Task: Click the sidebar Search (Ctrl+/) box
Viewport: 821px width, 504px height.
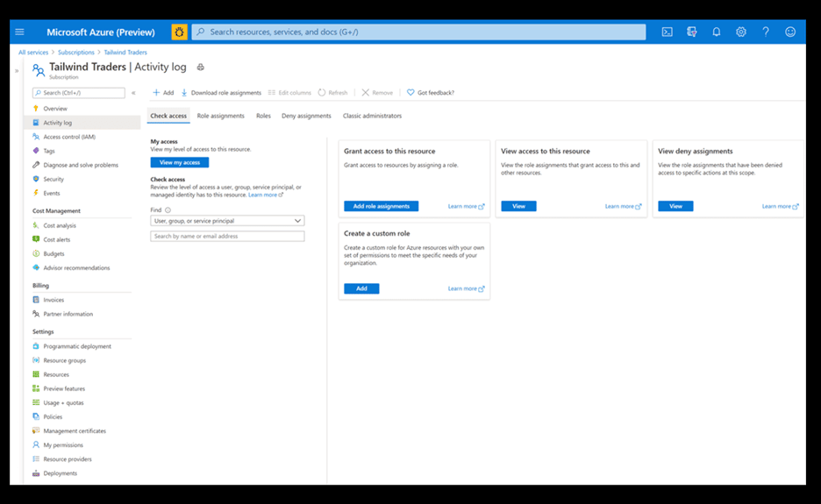Action: point(79,93)
